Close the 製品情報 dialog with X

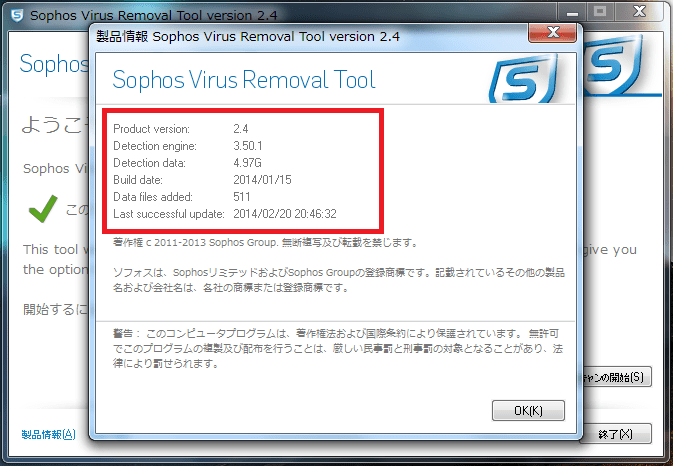553,33
